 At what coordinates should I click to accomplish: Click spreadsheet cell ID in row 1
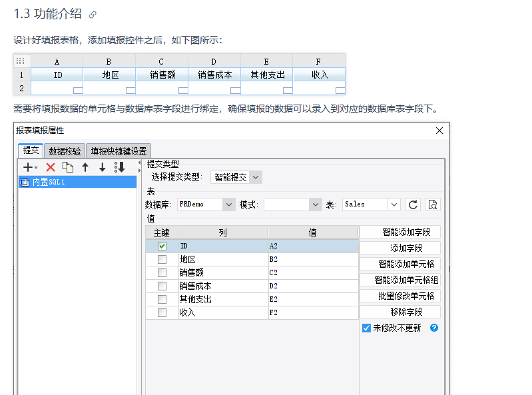pyautogui.click(x=57, y=75)
